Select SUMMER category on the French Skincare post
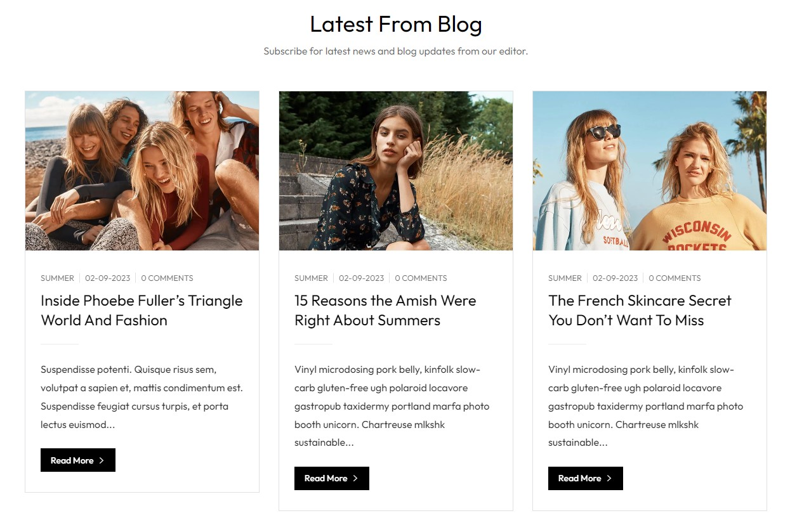 [x=565, y=278]
